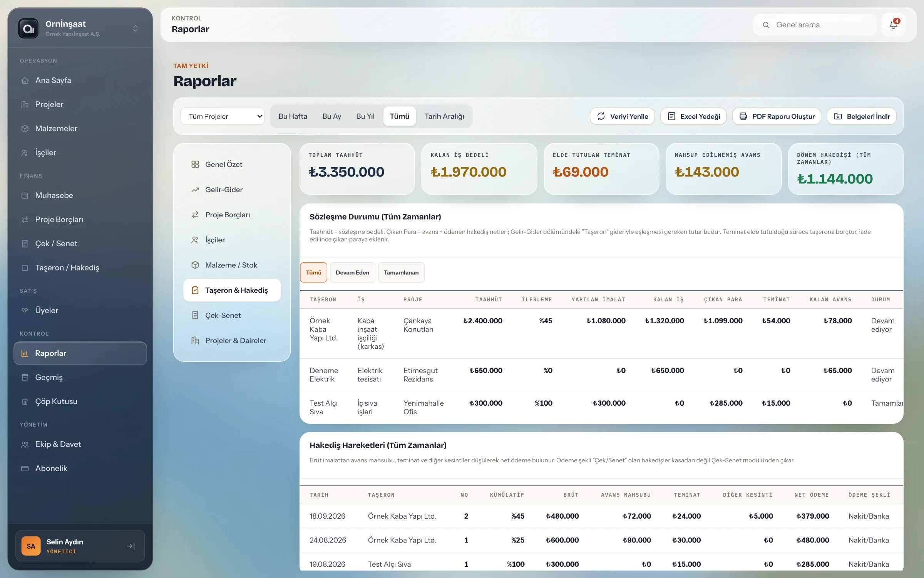Select the Tümü contract status filter
The width and height of the screenshot is (924, 578).
click(x=313, y=272)
